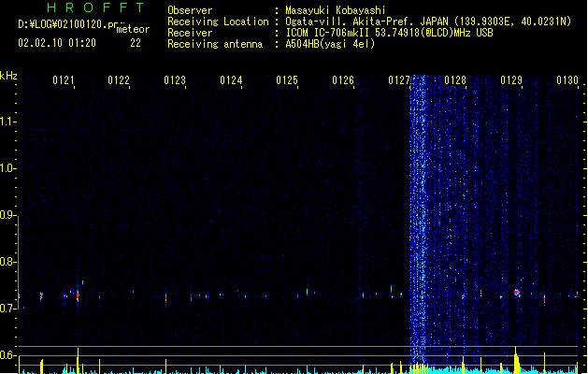Viewport: 588px width, 374px height.
Task: Click the 0122 time marker
Action: coord(119,79)
